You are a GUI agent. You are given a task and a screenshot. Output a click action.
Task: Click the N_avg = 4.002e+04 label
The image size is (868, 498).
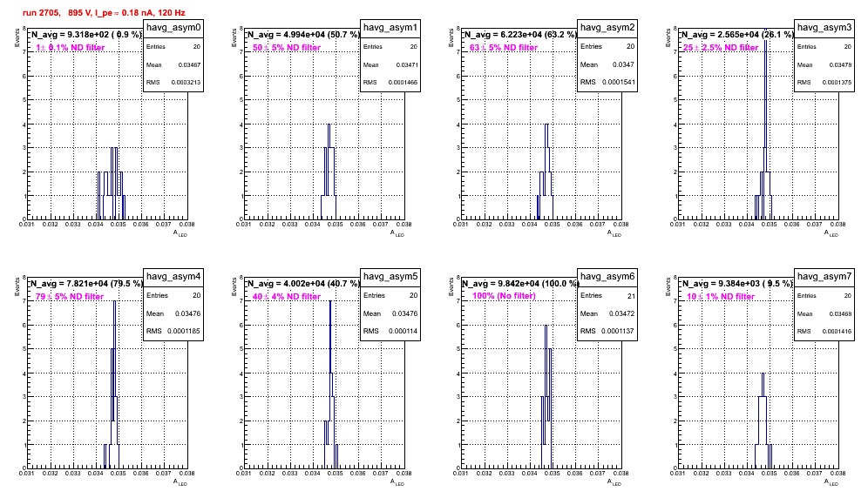pos(304,283)
